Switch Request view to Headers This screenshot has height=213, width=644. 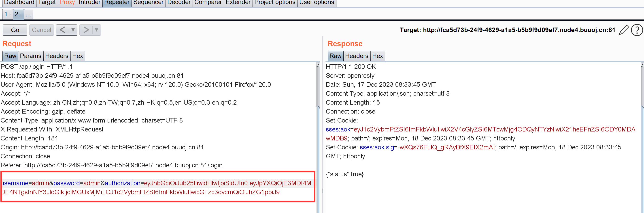click(57, 56)
